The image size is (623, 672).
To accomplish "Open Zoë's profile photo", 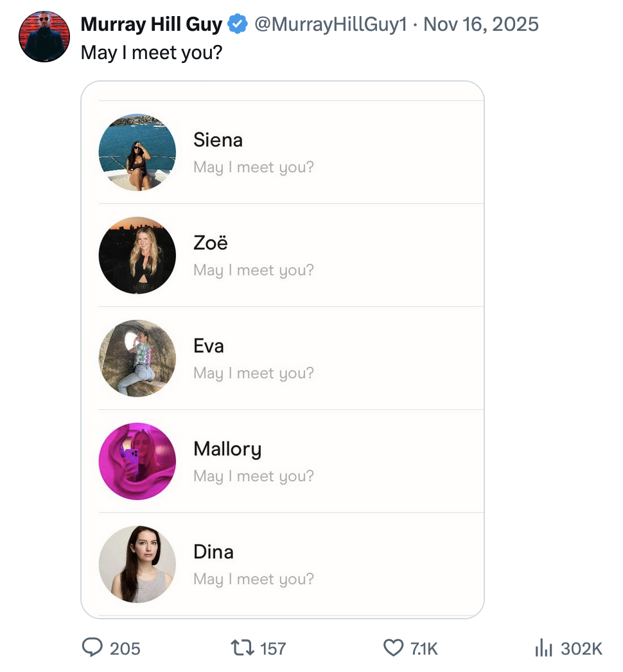I will pyautogui.click(x=137, y=256).
